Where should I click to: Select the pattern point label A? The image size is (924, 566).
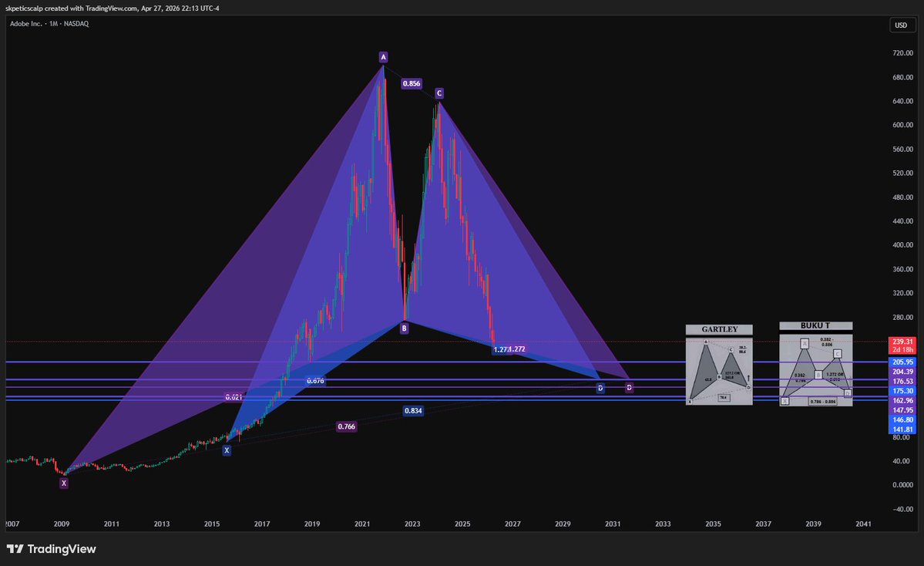click(383, 57)
